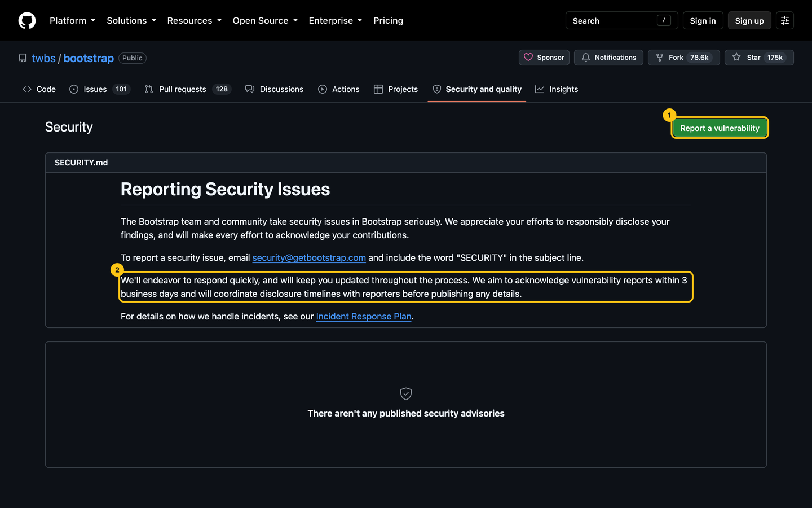
Task: Open the Pull requests tab
Action: [x=188, y=89]
